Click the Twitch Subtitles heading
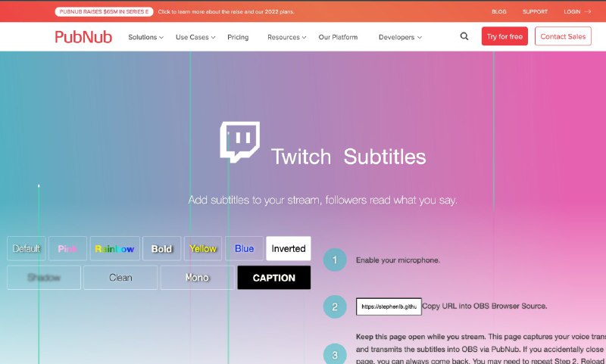The width and height of the screenshot is (606, 364). (x=348, y=157)
